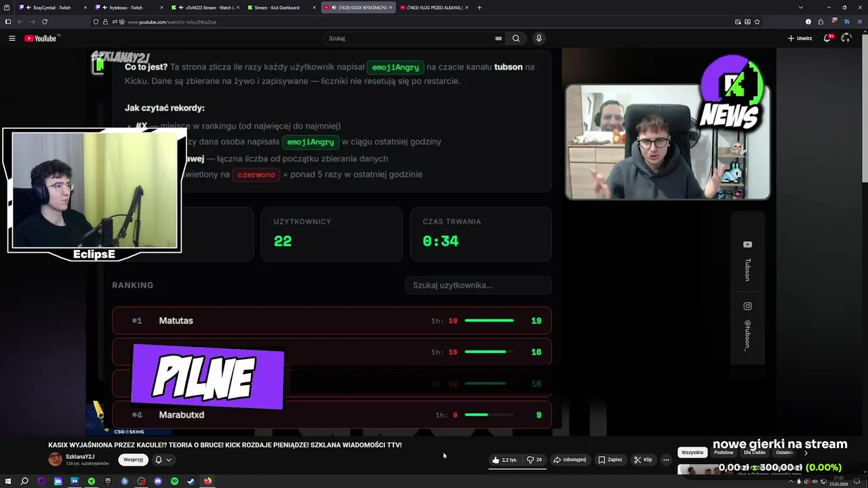Open Epic Games Launcher from taskbar
Screen dimensions: 868x488
point(108,481)
